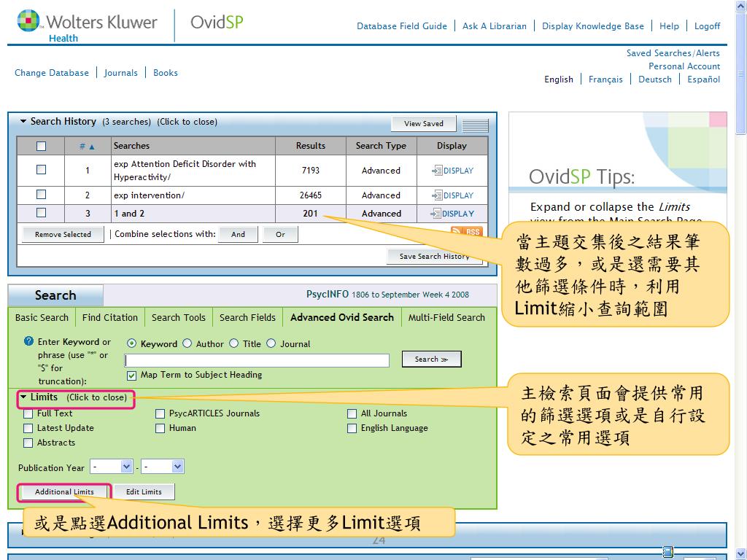The image size is (747, 560).
Task: Check the box for search 1
Action: (42, 169)
